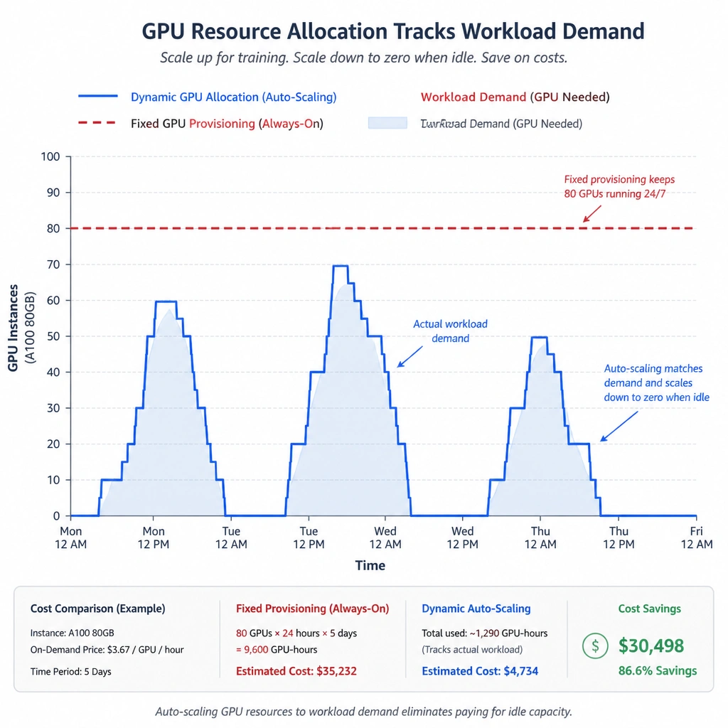
Task: Click the y-axis tick label '90'
Action: click(53, 192)
